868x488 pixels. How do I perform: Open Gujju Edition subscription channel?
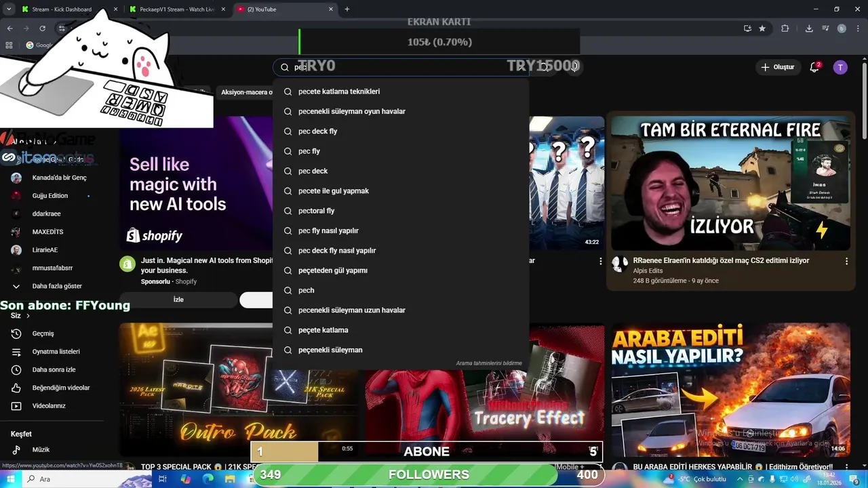49,196
